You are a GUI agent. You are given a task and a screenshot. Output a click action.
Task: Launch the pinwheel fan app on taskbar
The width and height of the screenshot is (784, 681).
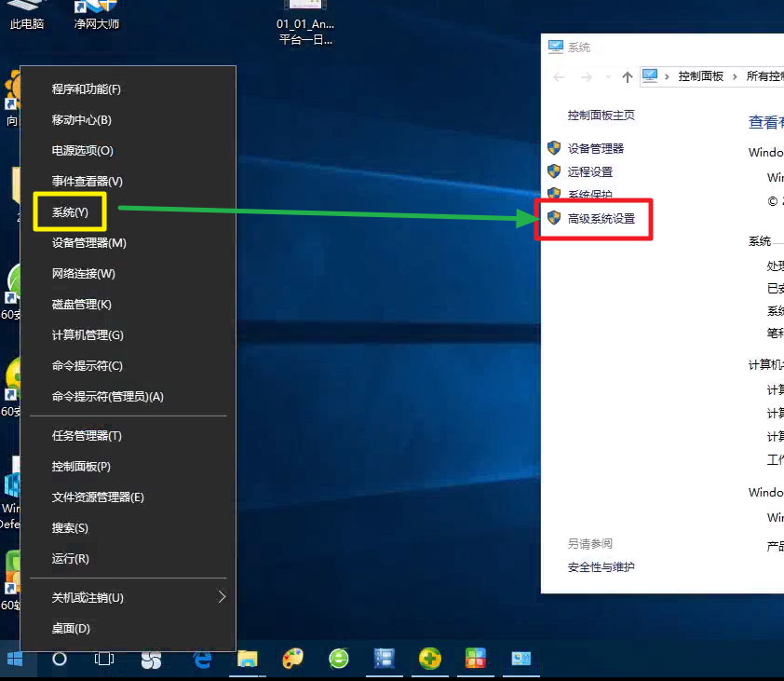coord(151,660)
